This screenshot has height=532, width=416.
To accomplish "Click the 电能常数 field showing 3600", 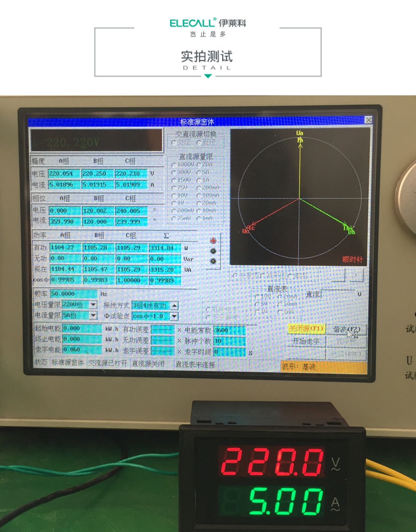I will 229,330.
